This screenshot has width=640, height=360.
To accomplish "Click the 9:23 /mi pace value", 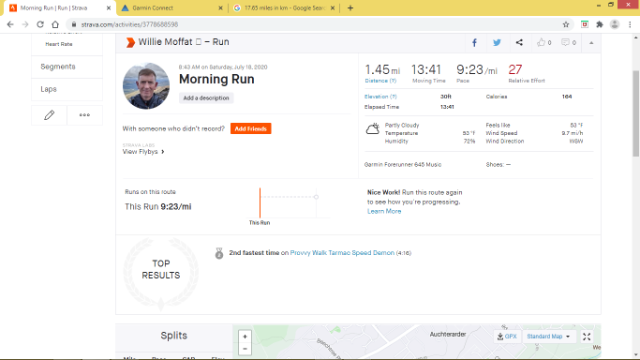I will point(477,70).
